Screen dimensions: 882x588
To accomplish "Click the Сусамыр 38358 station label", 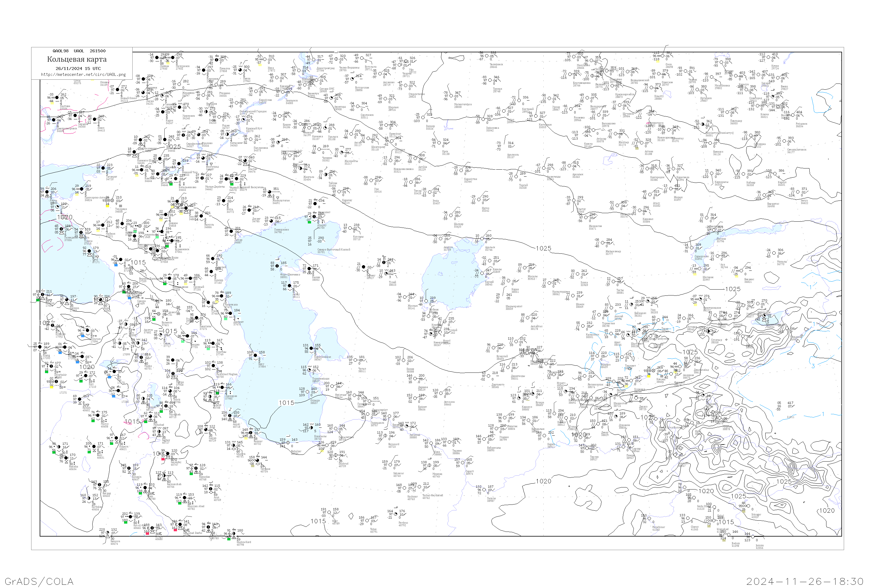I will [716, 341].
